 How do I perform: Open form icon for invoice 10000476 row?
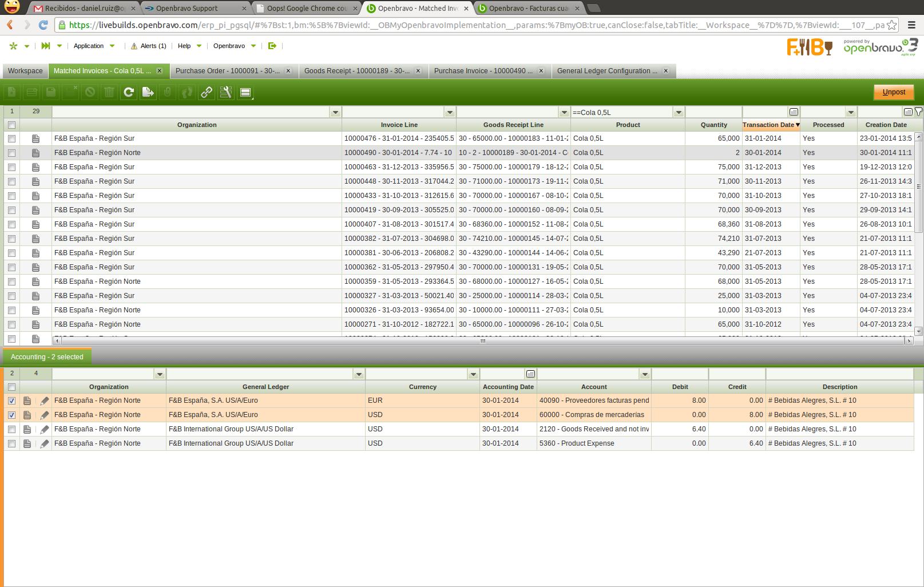tap(35, 138)
